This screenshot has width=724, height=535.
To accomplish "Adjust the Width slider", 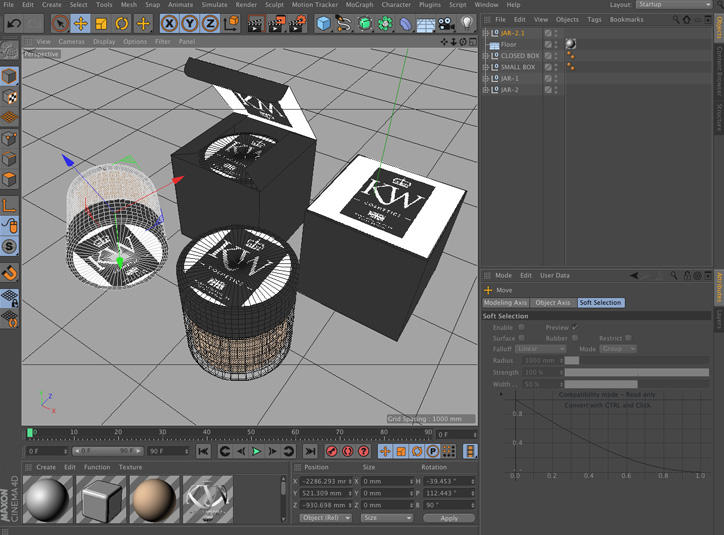I will click(637, 384).
